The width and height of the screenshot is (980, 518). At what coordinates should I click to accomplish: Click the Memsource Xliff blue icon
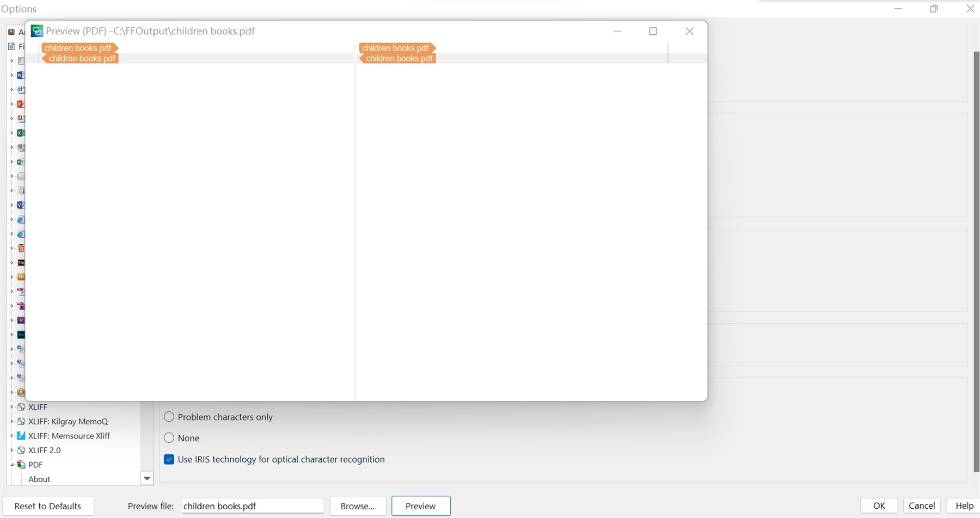21,436
